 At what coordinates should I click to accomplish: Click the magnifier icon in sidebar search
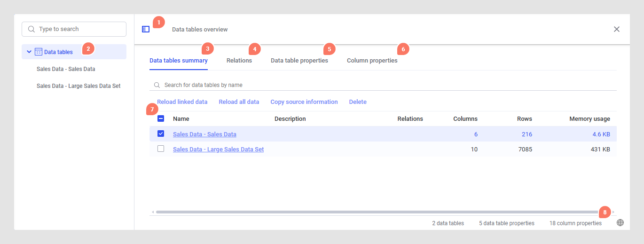31,29
